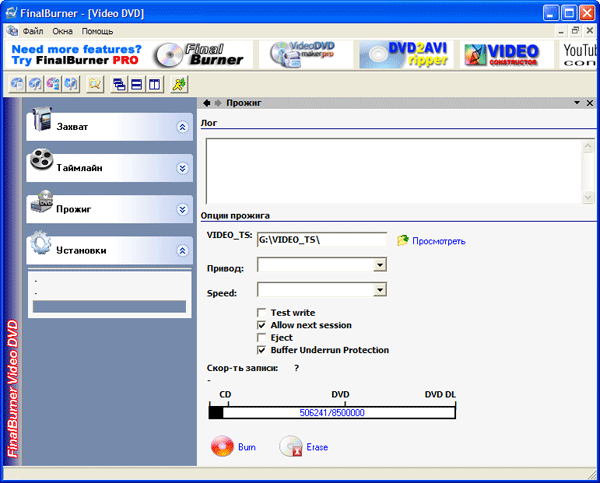Uncheck Allow next session
Viewport: 600px width, 483px height.
tap(262, 325)
